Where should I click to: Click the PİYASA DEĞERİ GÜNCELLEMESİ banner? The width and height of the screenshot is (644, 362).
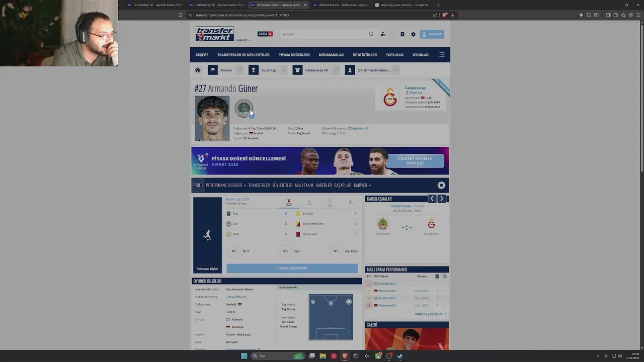click(320, 161)
